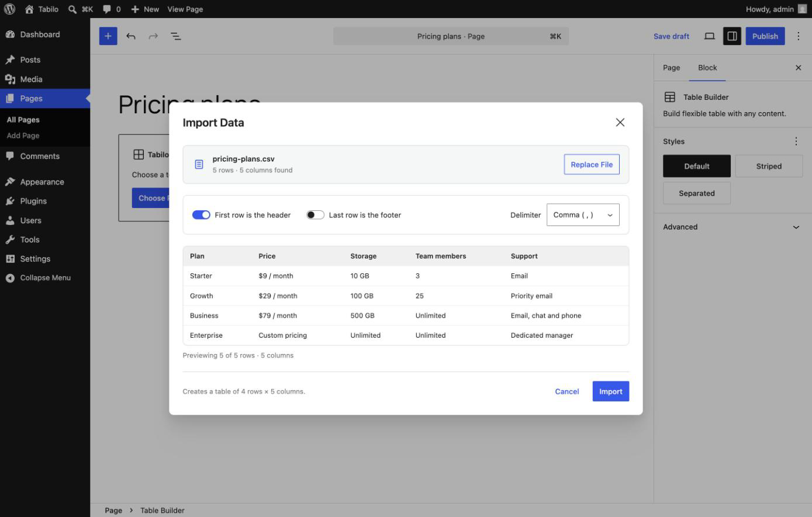Open Plugins in the sidebar
The height and width of the screenshot is (517, 812).
[x=45, y=201]
